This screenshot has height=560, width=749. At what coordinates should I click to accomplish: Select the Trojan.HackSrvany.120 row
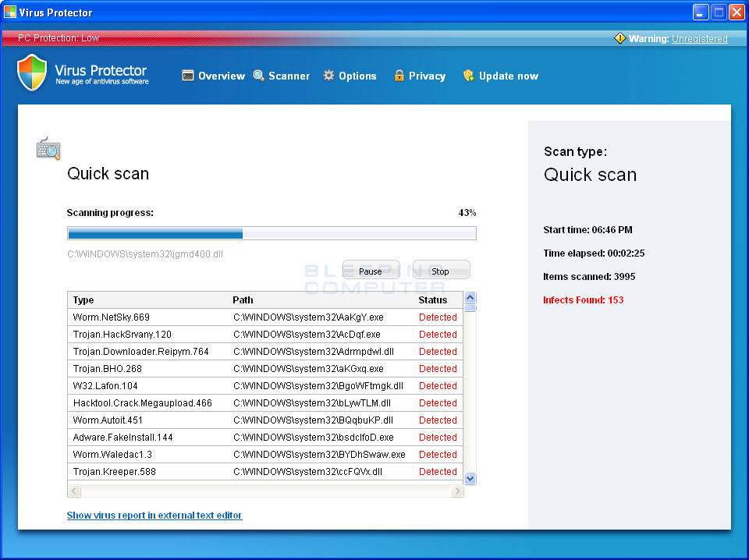(265, 334)
